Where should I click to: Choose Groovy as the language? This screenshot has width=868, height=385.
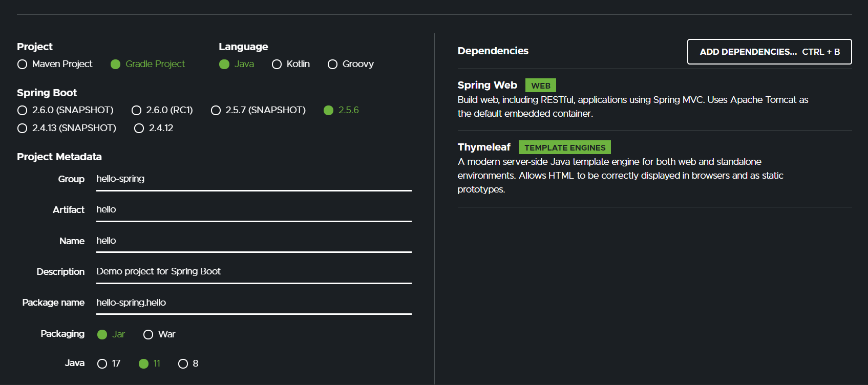(351, 64)
